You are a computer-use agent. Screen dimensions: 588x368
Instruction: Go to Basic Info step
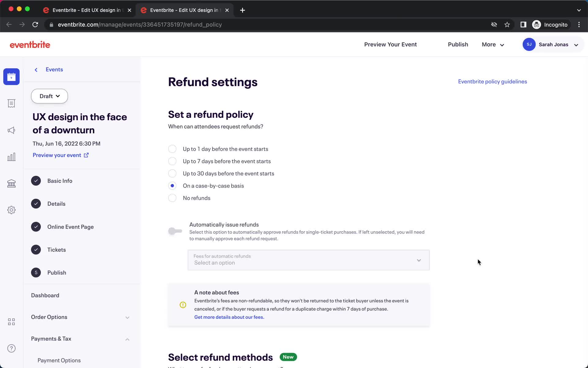(x=60, y=181)
